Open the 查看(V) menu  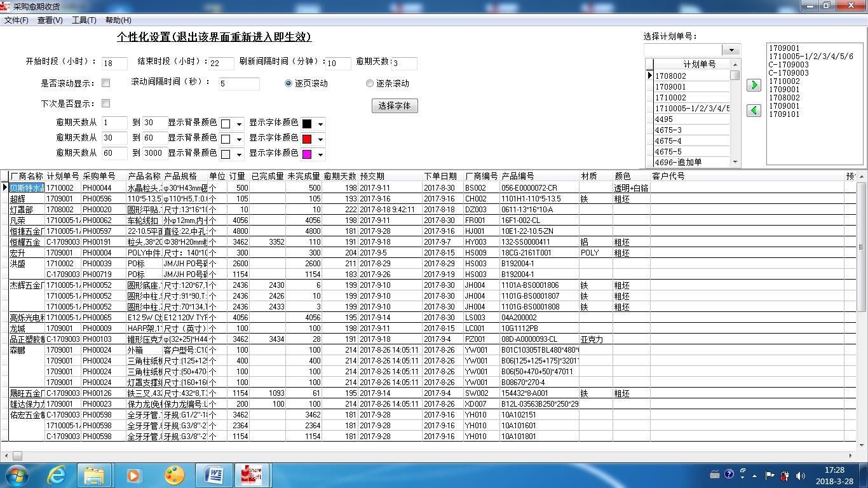pyautogui.click(x=50, y=20)
